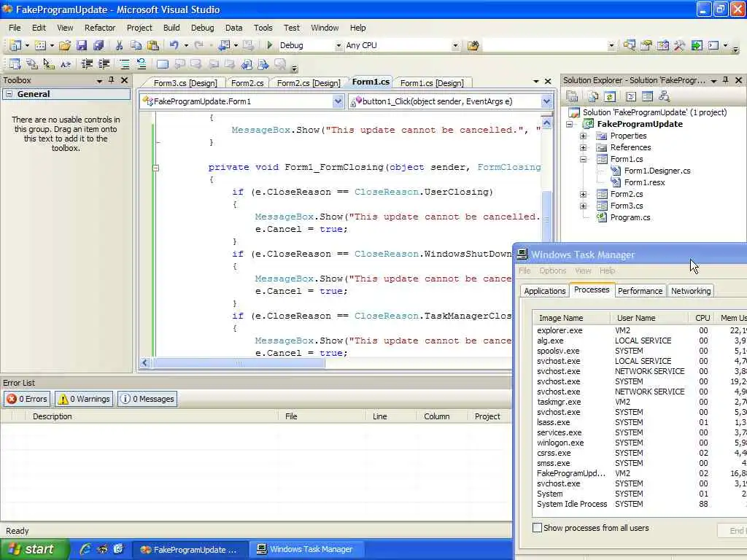Open the Any CPU platform dropdown

(x=455, y=46)
